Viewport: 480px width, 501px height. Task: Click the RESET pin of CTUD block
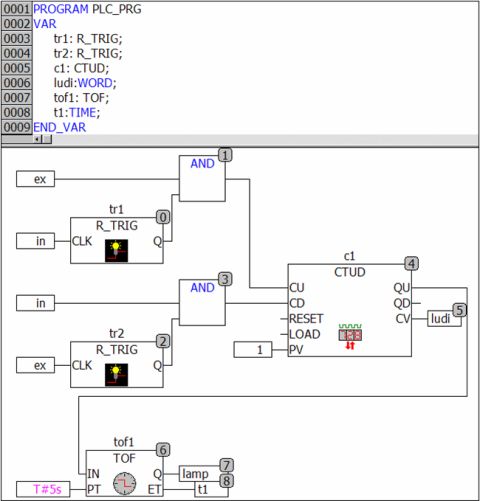click(306, 319)
